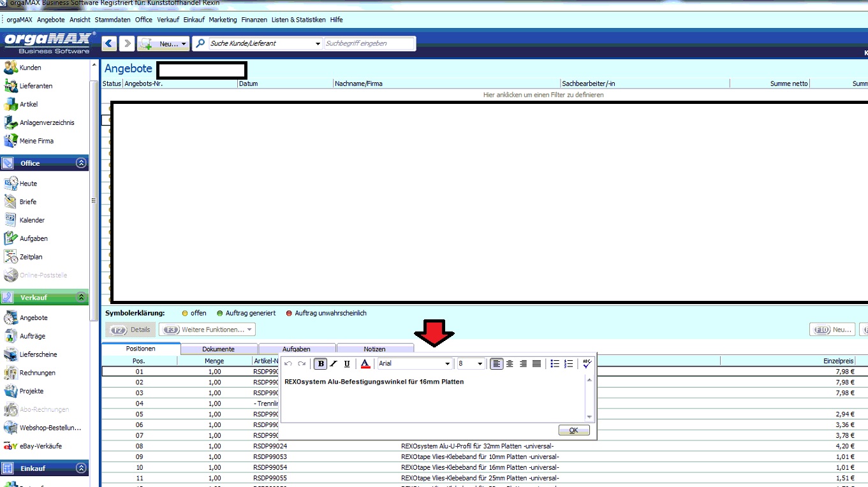
Task: Open Aufträge in the sidebar
Action: point(25,336)
